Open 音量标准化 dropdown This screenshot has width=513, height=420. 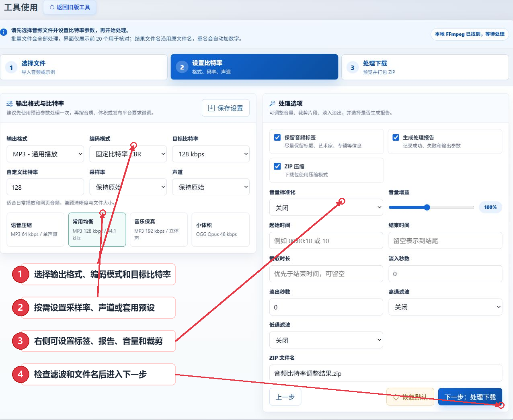(x=326, y=207)
